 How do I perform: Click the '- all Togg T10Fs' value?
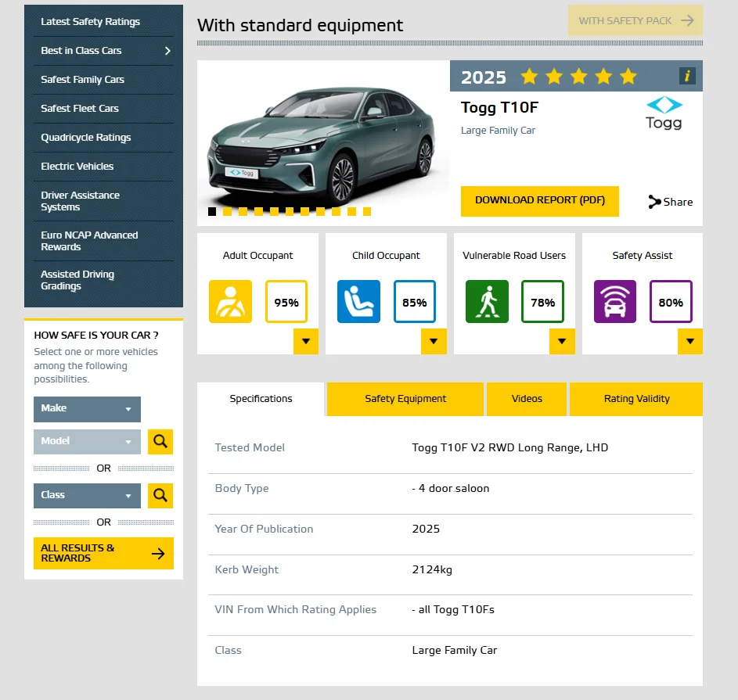(453, 610)
